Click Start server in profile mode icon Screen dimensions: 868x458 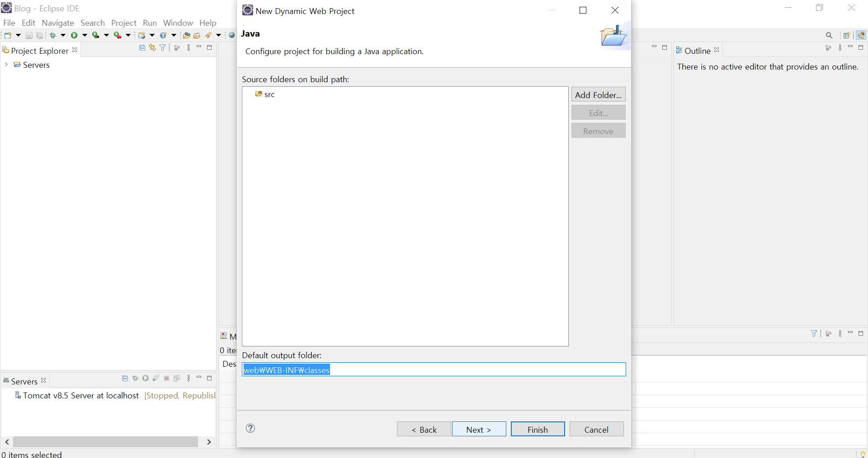point(156,378)
